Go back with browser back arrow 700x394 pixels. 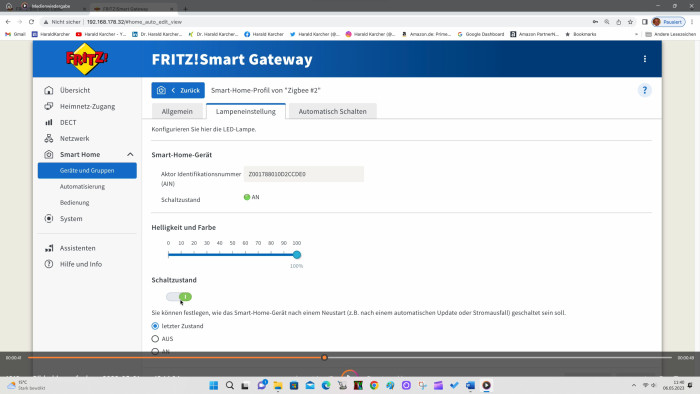tap(8, 21)
